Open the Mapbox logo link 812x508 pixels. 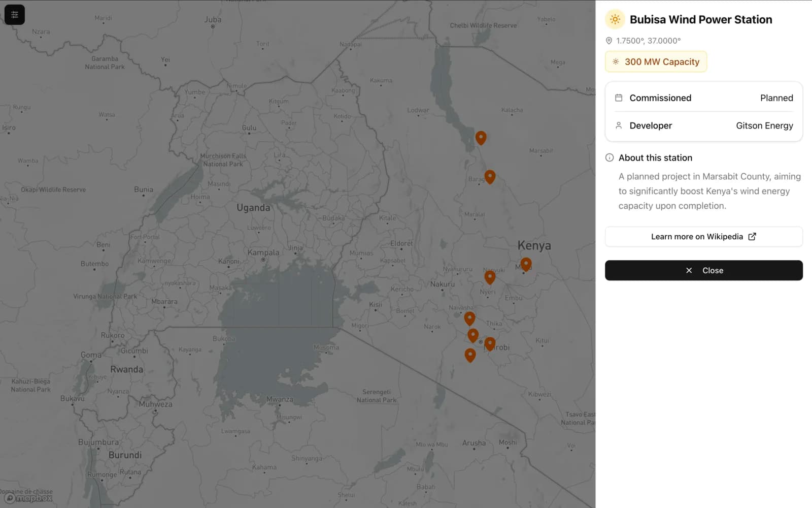(x=29, y=498)
